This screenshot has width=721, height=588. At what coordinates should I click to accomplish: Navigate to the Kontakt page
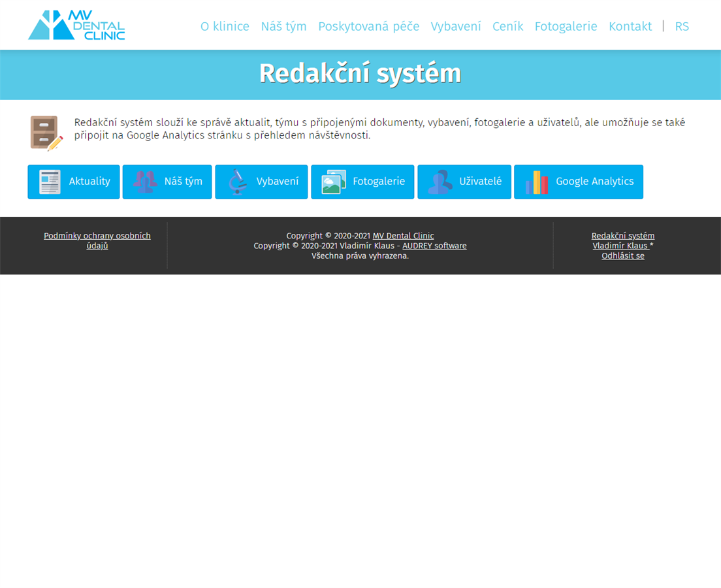coord(630,26)
